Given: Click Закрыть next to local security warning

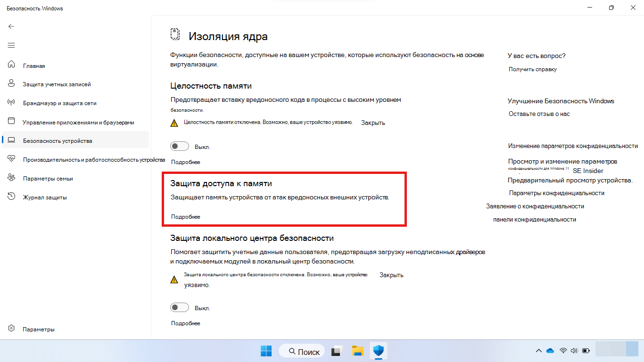Looking at the screenshot, I should pyautogui.click(x=391, y=275).
